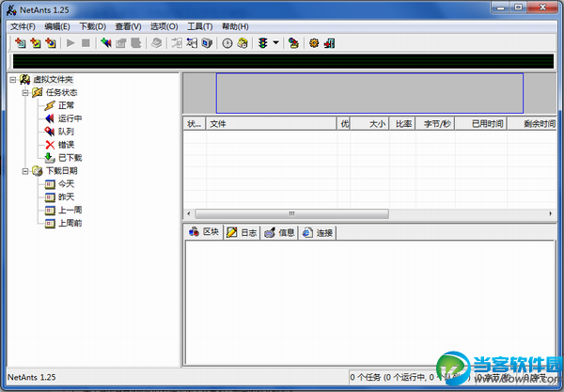
Task: Click the task list scroll-left arrow
Action: [189, 213]
